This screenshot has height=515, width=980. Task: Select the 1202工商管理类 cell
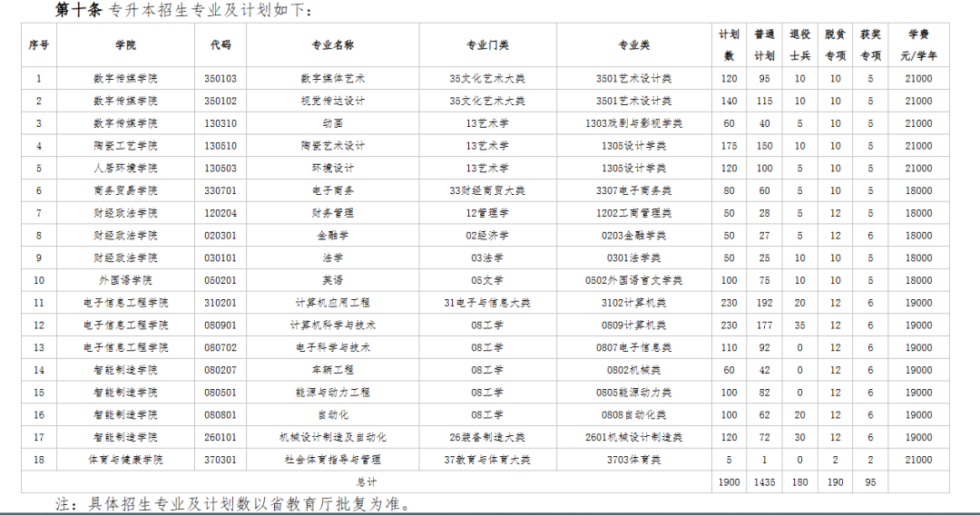point(633,213)
